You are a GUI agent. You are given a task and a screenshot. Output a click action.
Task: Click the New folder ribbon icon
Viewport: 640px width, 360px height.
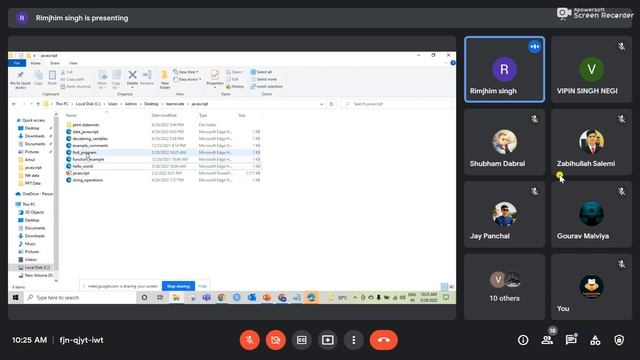[164, 80]
